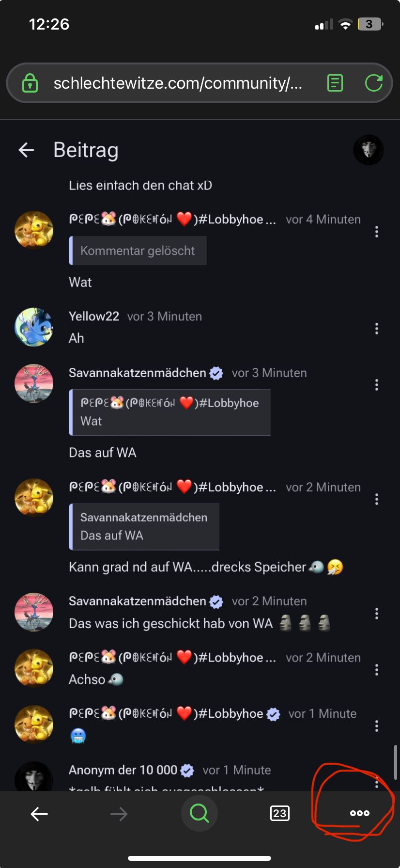This screenshot has height=868, width=400.
Task: Open the tab switcher showing 23
Action: tap(279, 813)
